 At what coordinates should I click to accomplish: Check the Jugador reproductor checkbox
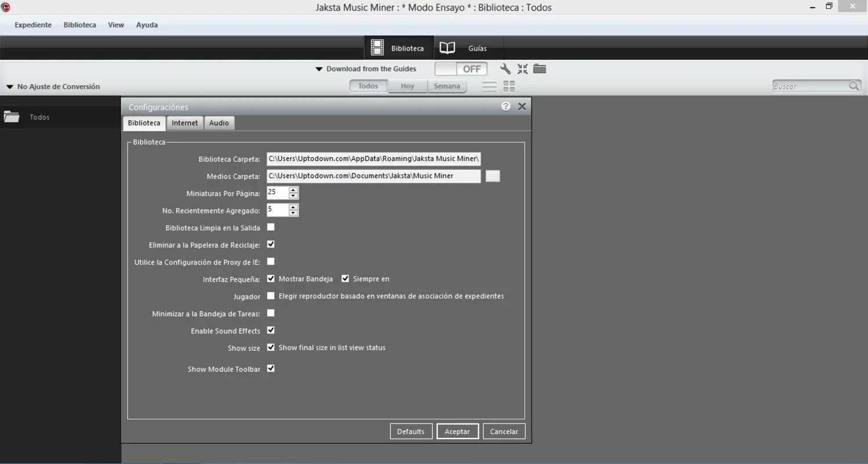click(271, 296)
